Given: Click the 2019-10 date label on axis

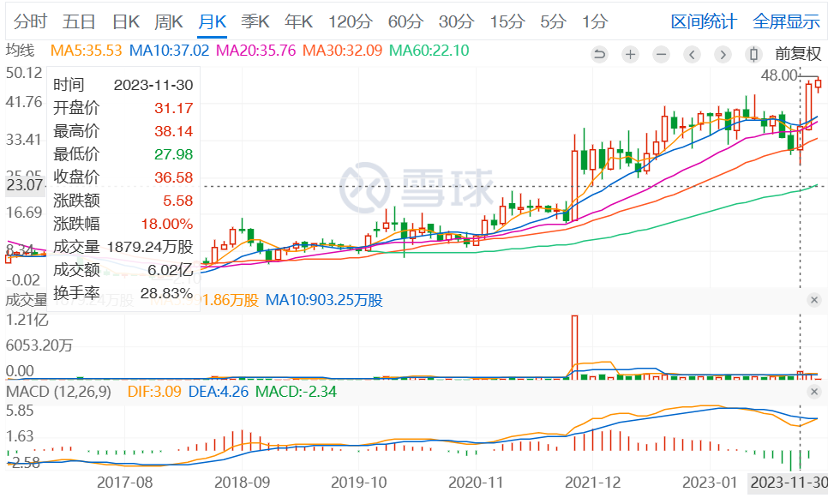Looking at the screenshot, I should [x=359, y=483].
